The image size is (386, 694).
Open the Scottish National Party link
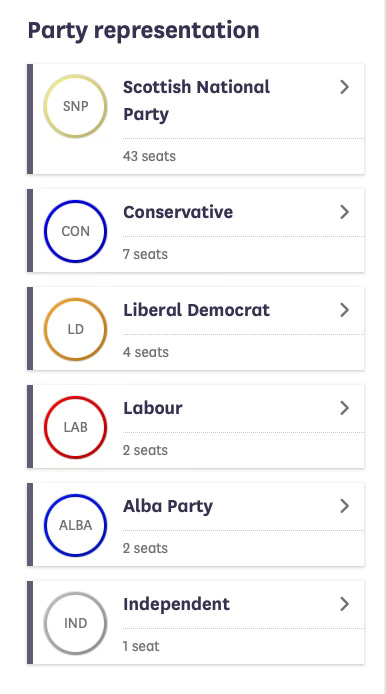point(197,100)
